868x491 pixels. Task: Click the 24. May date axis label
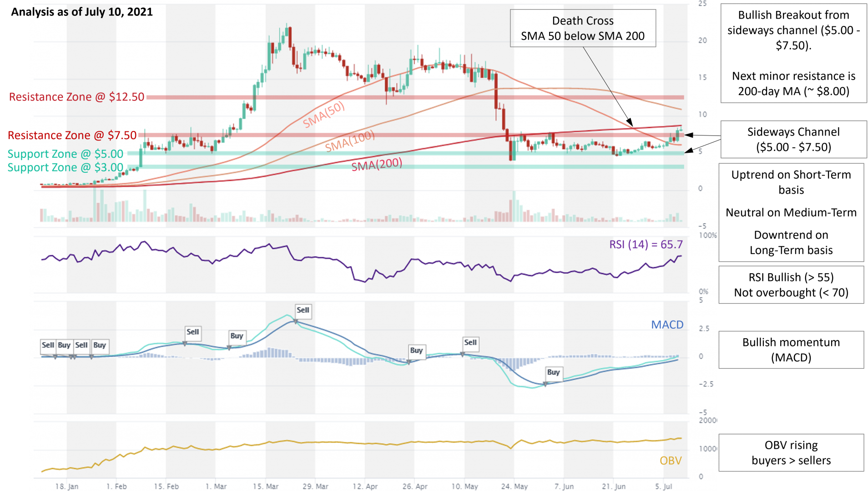pos(515,486)
